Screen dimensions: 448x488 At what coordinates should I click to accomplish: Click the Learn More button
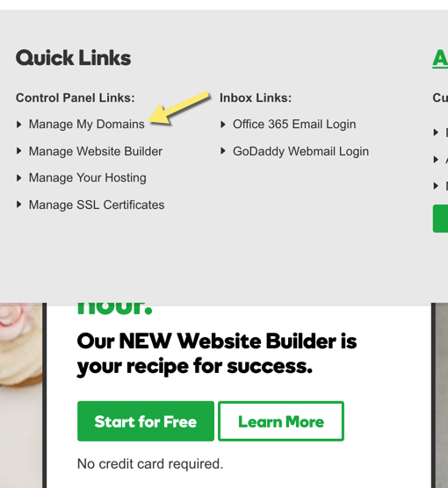(281, 421)
